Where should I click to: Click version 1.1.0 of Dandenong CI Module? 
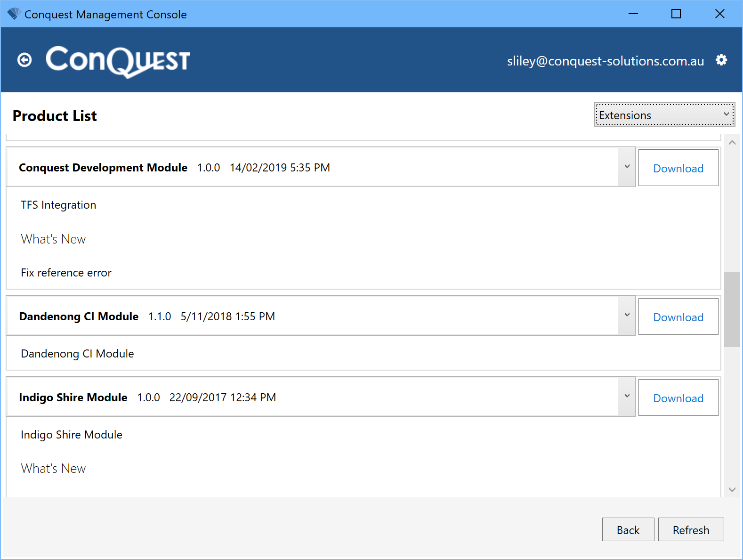click(x=160, y=317)
